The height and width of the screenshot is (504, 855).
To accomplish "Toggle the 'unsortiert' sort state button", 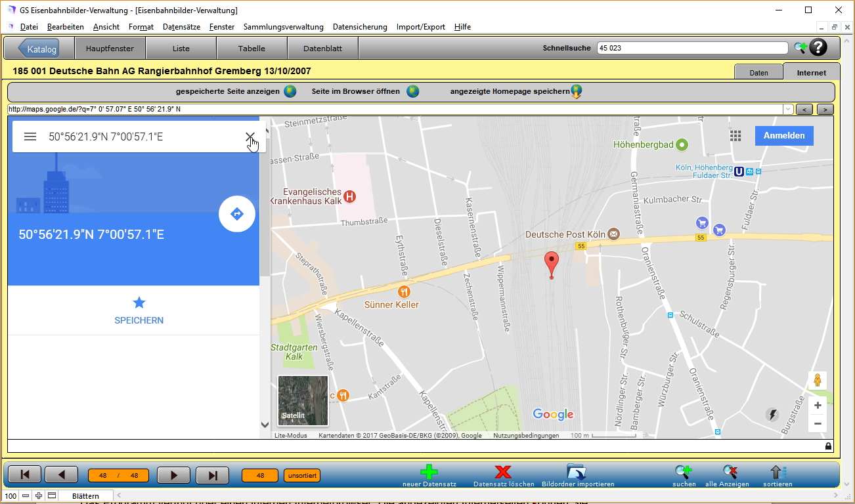I will 302,475.
